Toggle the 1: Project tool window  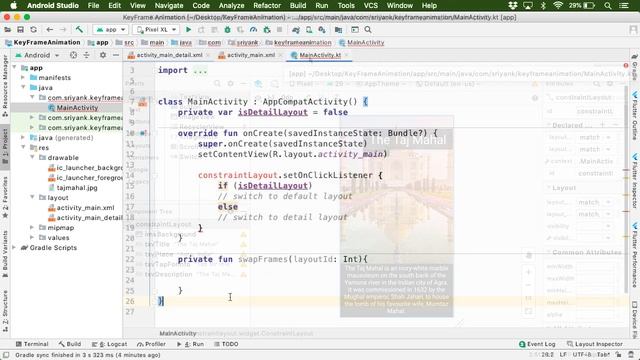[x=5, y=146]
